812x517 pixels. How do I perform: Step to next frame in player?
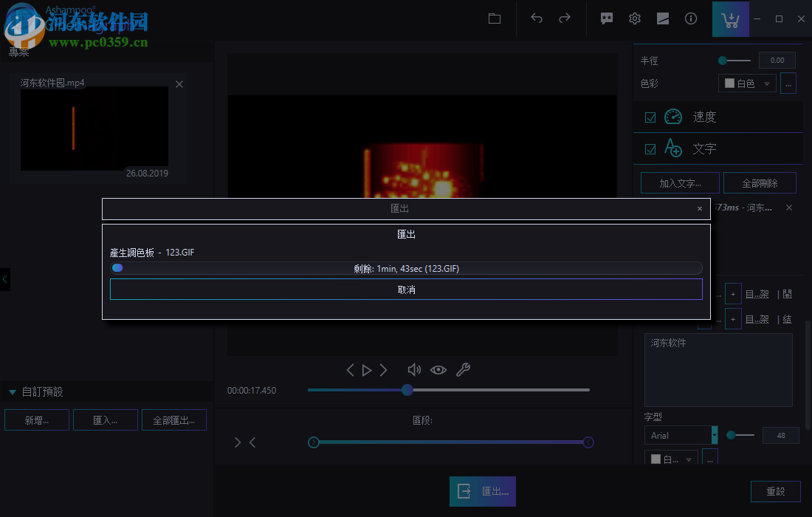383,370
